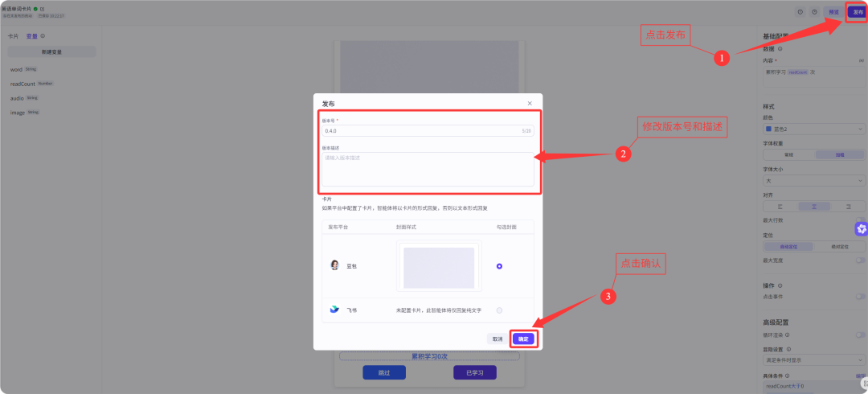Click the variable insert icon beside 内容
868x394 pixels.
tap(861, 60)
